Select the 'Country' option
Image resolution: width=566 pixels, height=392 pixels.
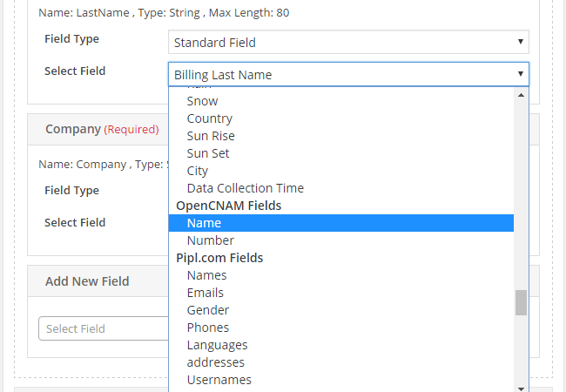[x=209, y=118]
